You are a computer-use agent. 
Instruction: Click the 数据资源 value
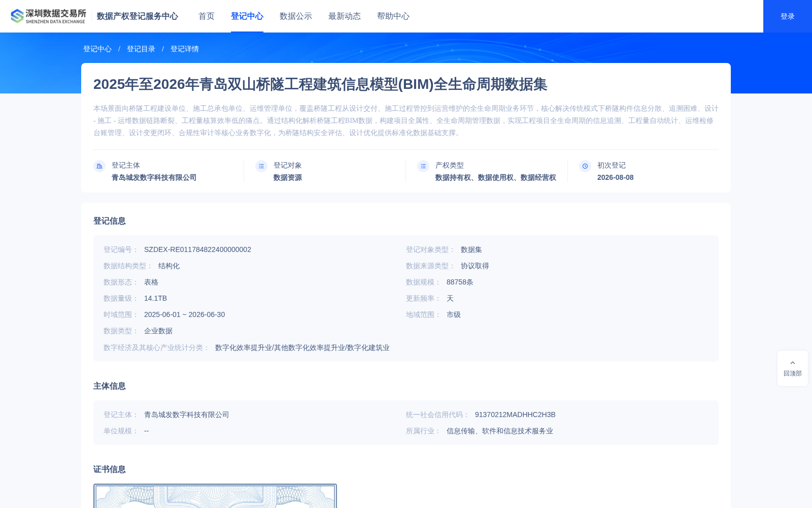[288, 177]
